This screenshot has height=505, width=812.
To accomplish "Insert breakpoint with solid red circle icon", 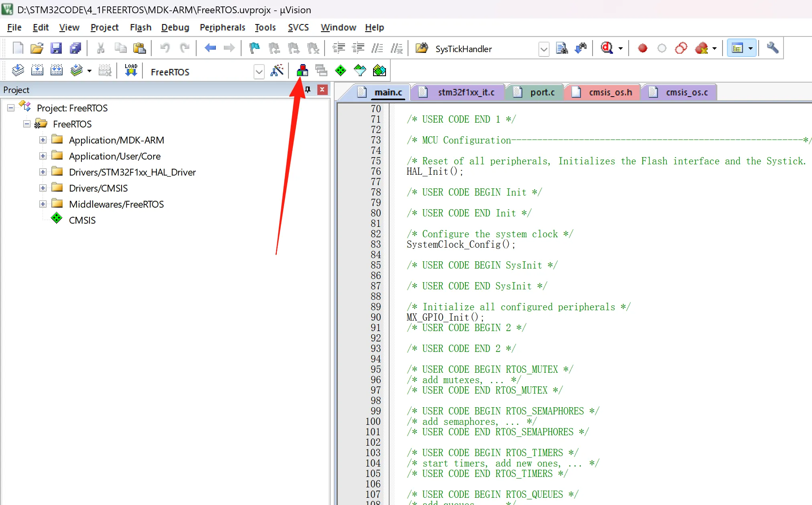I will tap(642, 48).
